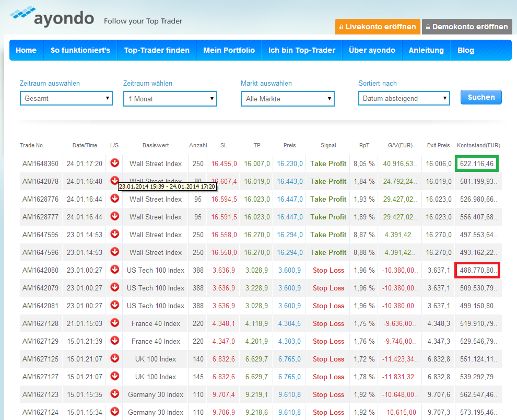This screenshot has height=420, width=517.
Task: Click red arrow icon for trade AM1627123
Action: tap(115, 394)
